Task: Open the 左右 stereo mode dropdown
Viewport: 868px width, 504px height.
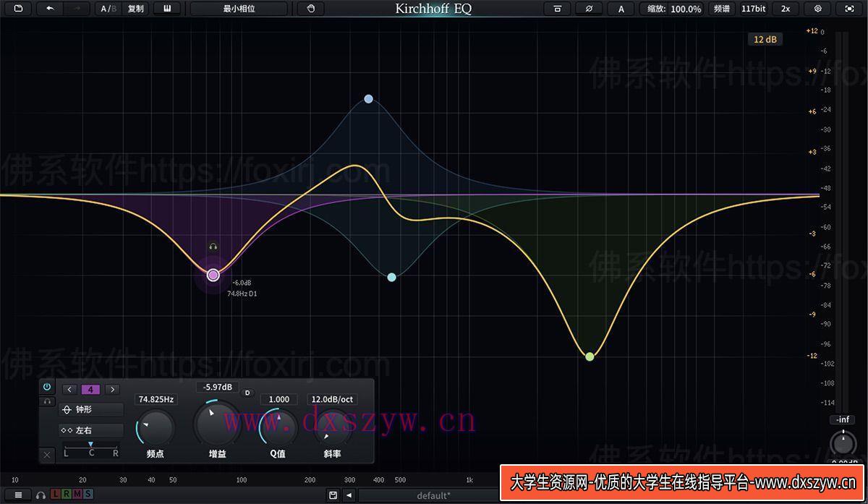Action: (91, 430)
